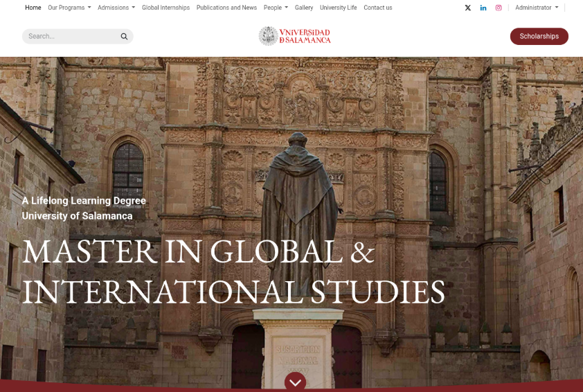The height and width of the screenshot is (392, 583).
Task: Focus the Search input field
Action: (x=71, y=37)
